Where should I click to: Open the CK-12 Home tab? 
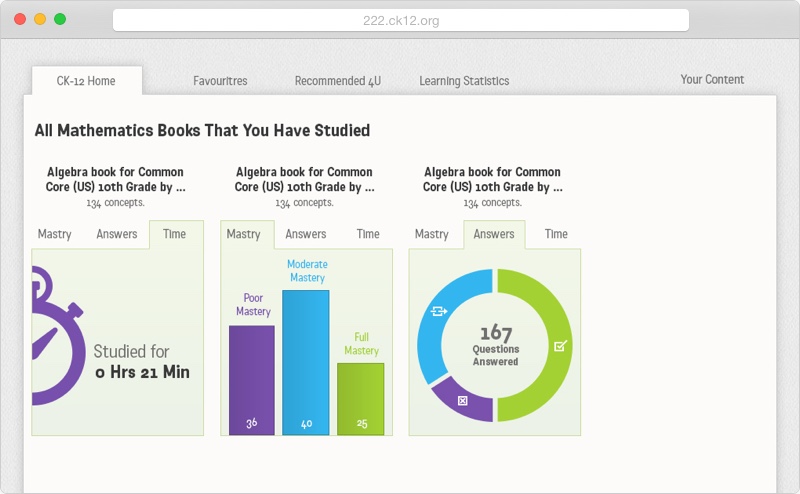click(x=87, y=81)
